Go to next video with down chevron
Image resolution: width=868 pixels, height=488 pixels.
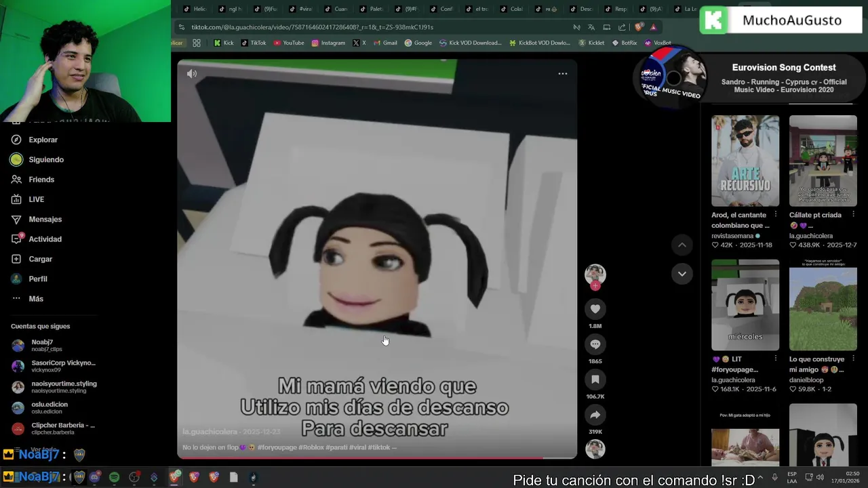(x=682, y=274)
